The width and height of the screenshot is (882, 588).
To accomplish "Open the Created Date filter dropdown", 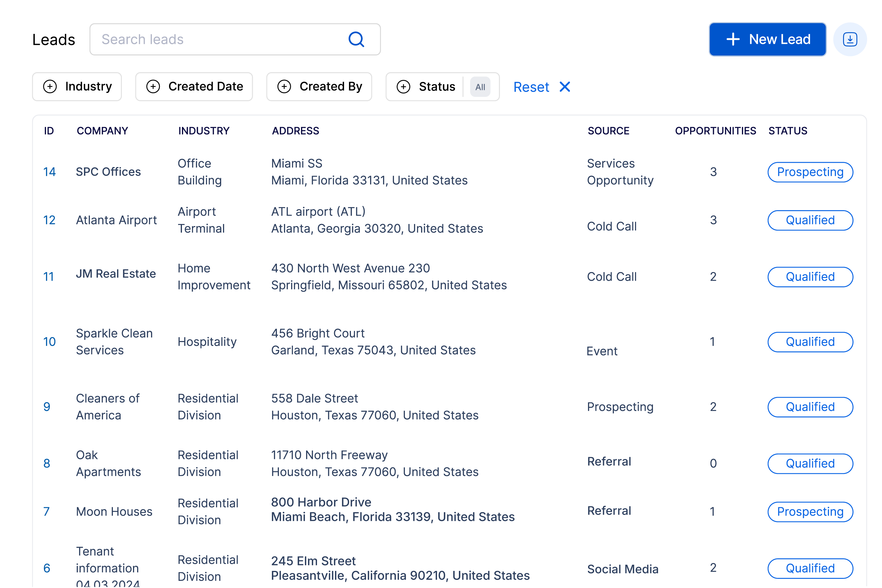I will click(194, 87).
